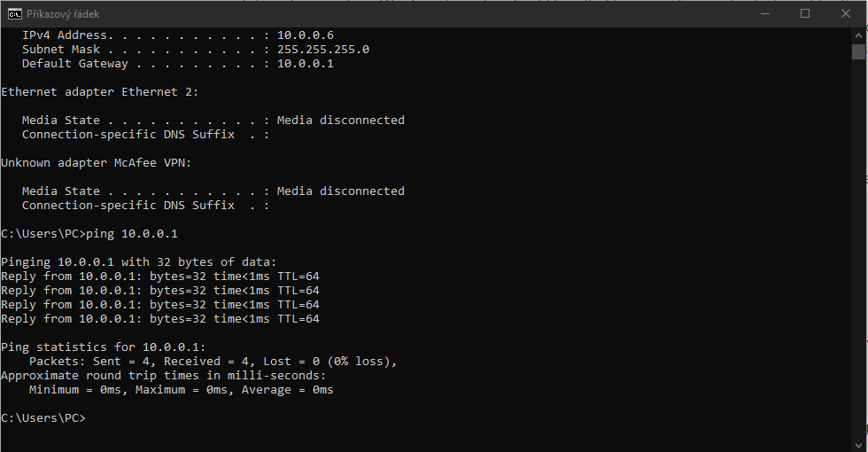This screenshot has width=868, height=452.
Task: Click the Ping statistics for 10.0.0.1 line
Action: pos(104,347)
